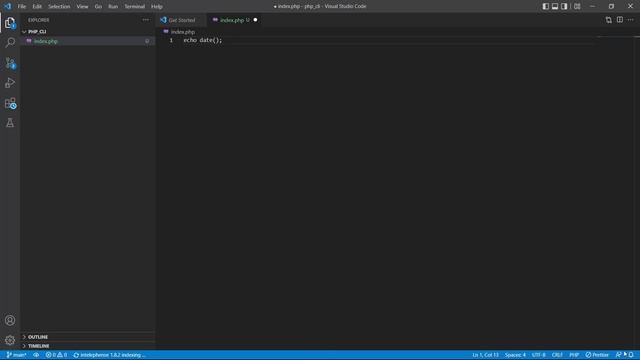Open the Go menu
This screenshot has width=640, height=360.
(98, 6)
